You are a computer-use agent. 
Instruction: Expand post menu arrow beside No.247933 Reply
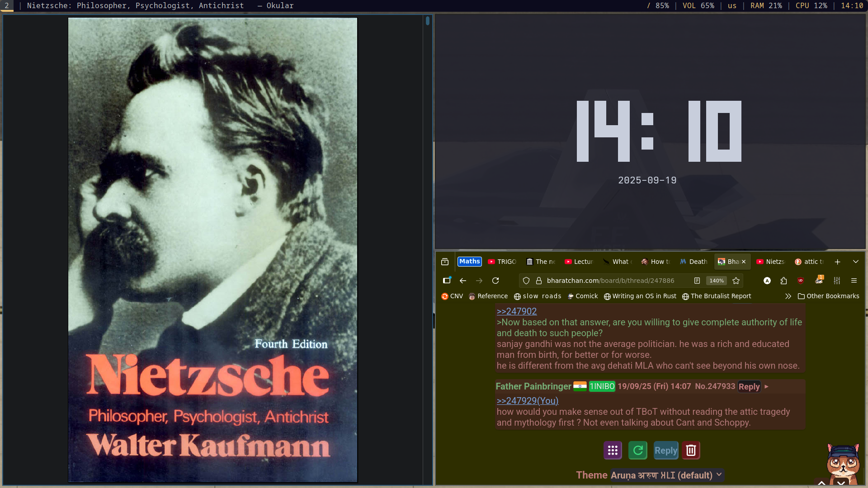[x=766, y=386]
